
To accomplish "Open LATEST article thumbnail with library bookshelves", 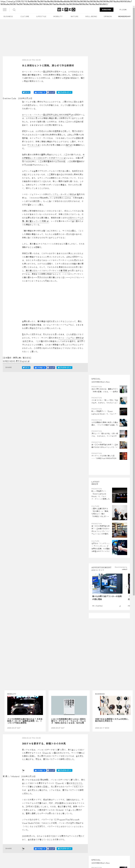I will point(119,530).
